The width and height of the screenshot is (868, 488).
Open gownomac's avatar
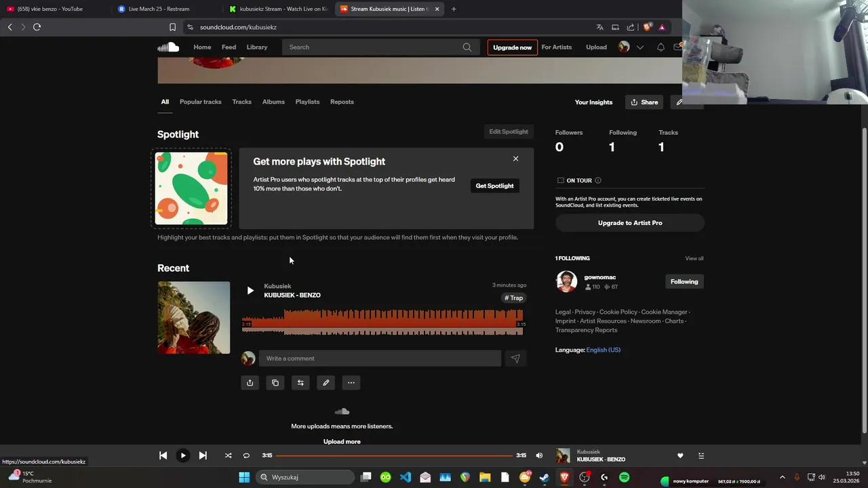566,281
